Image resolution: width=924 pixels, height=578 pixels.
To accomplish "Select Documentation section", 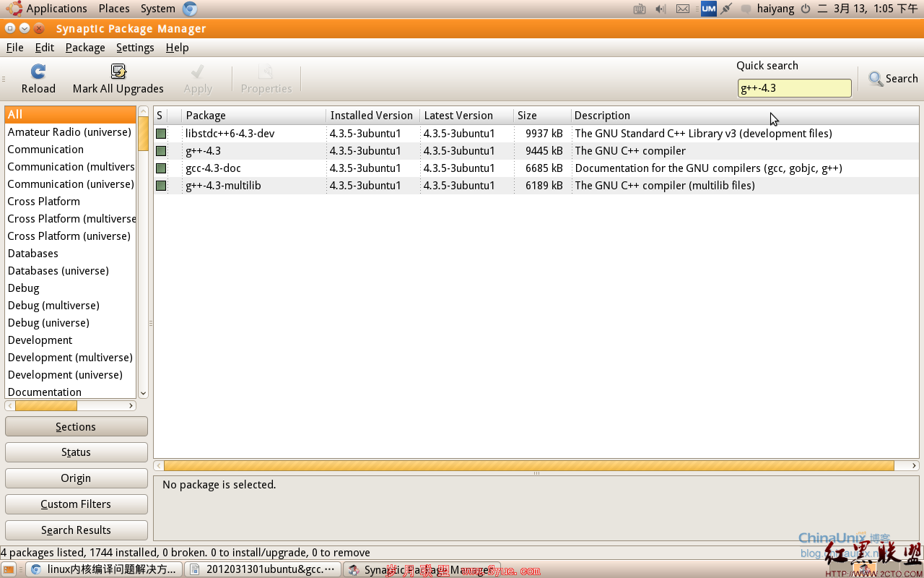I will tap(71, 392).
